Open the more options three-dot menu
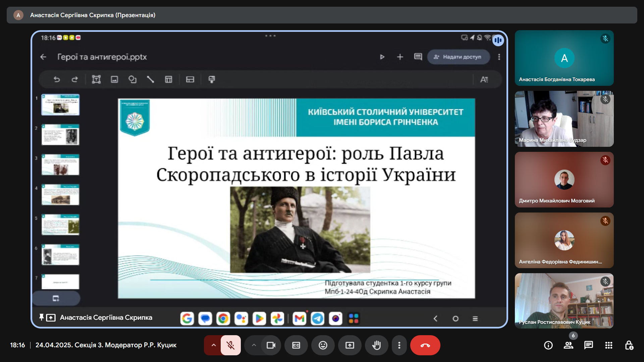Viewport: 644px width, 362px height. (399, 345)
